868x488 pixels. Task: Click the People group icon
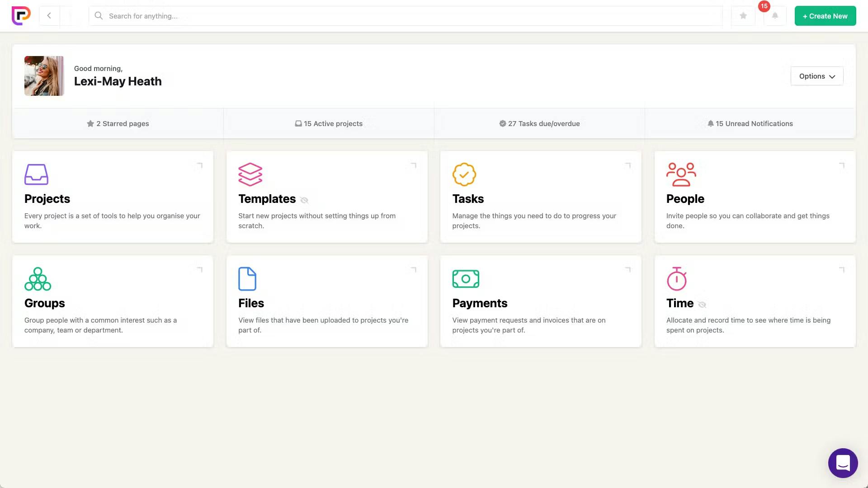tap(681, 174)
